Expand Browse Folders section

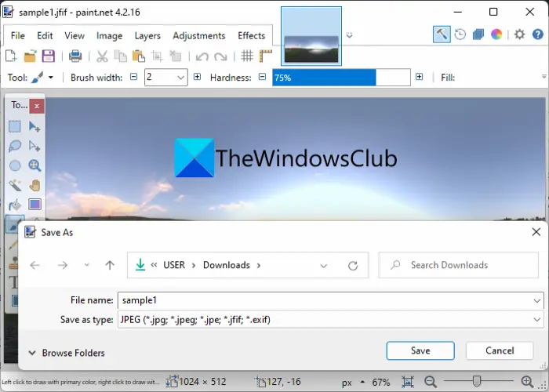[x=66, y=353]
